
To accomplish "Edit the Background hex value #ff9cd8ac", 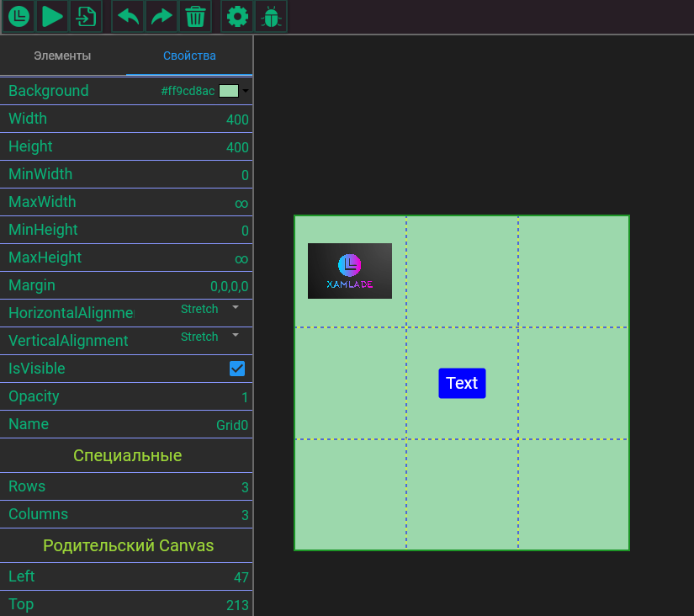I will click(x=188, y=91).
